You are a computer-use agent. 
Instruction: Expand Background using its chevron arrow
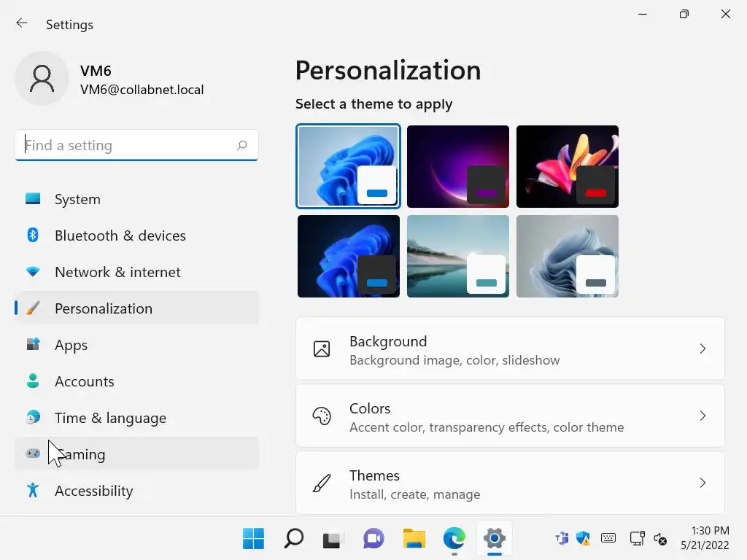(703, 349)
